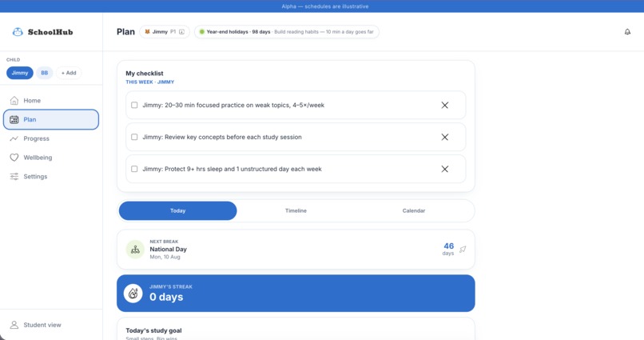Click the Settings sliders icon

tap(14, 176)
